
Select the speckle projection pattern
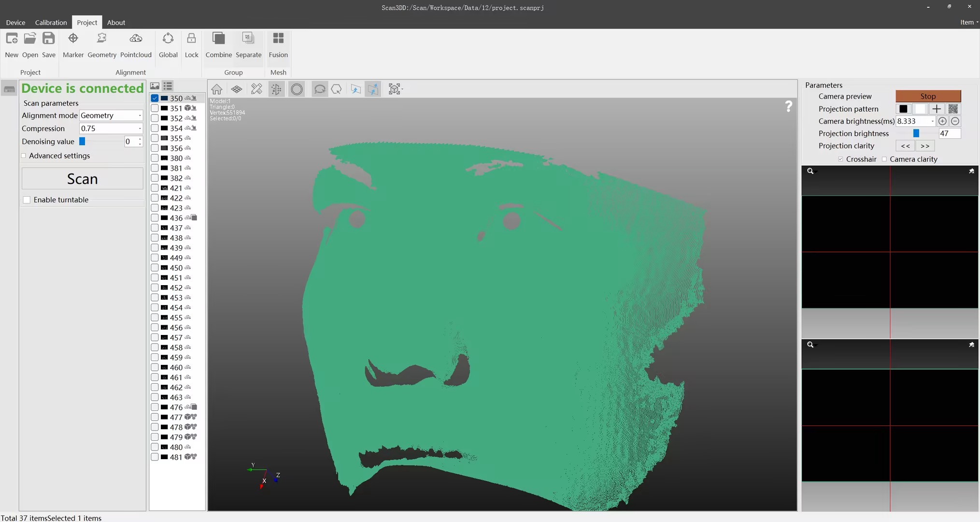click(x=953, y=109)
